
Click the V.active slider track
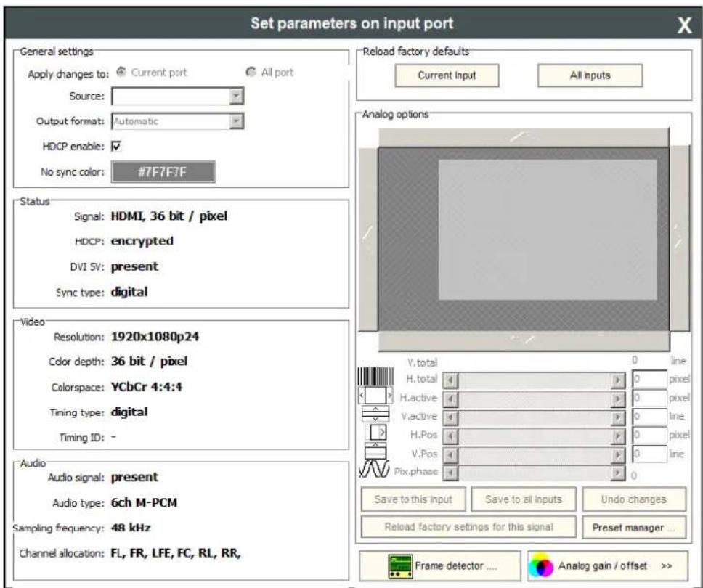pyautogui.click(x=534, y=417)
